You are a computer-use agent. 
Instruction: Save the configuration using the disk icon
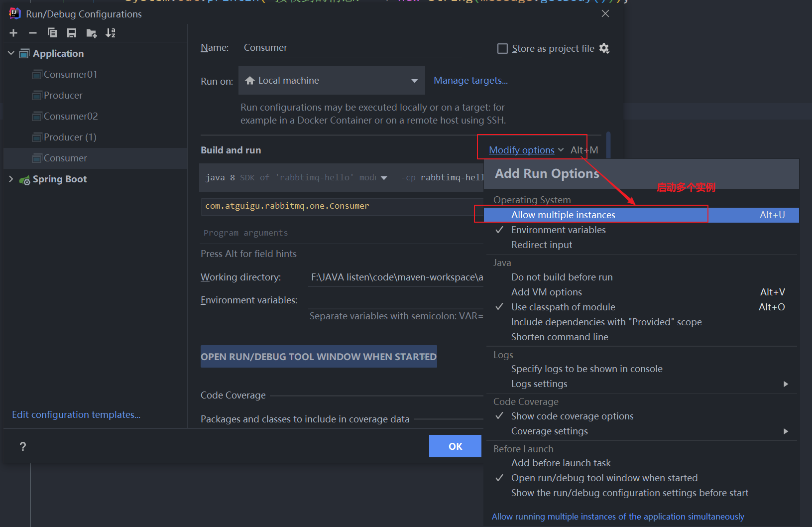tap(72, 33)
